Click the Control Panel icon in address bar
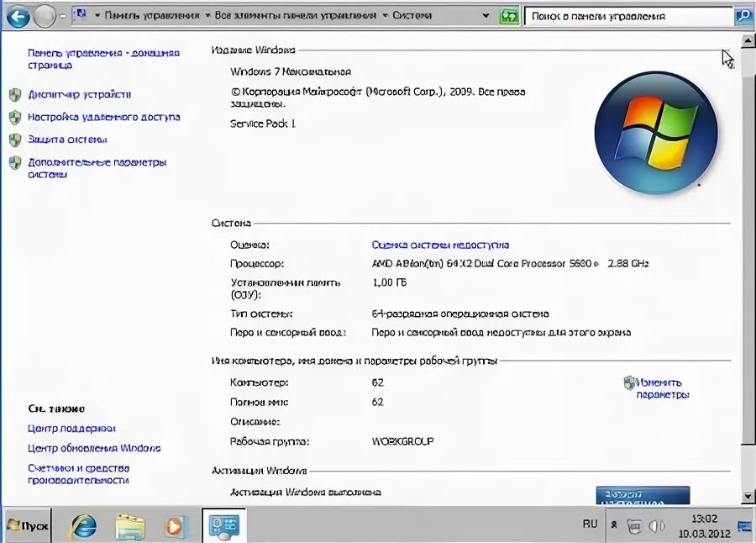 (81, 15)
